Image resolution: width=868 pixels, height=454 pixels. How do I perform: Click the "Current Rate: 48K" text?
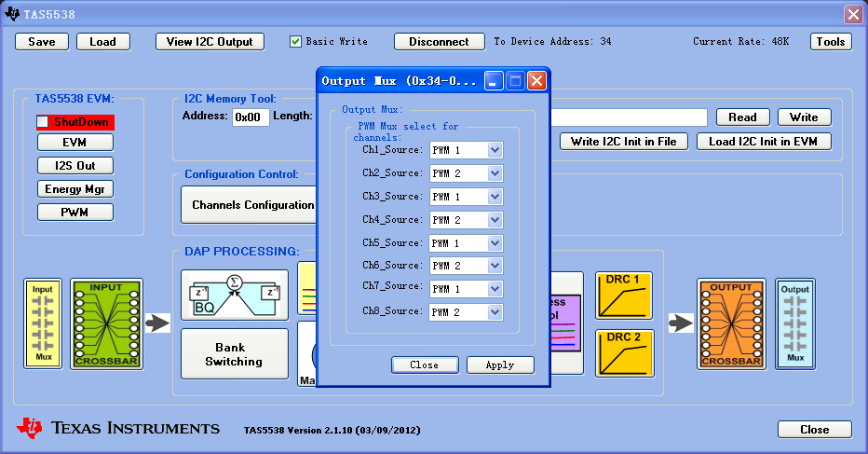click(740, 42)
